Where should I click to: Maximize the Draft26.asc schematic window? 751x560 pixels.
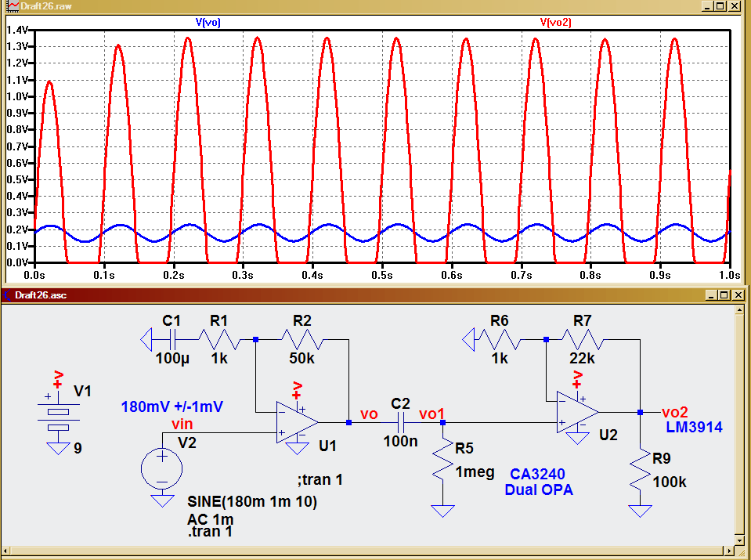click(724, 295)
